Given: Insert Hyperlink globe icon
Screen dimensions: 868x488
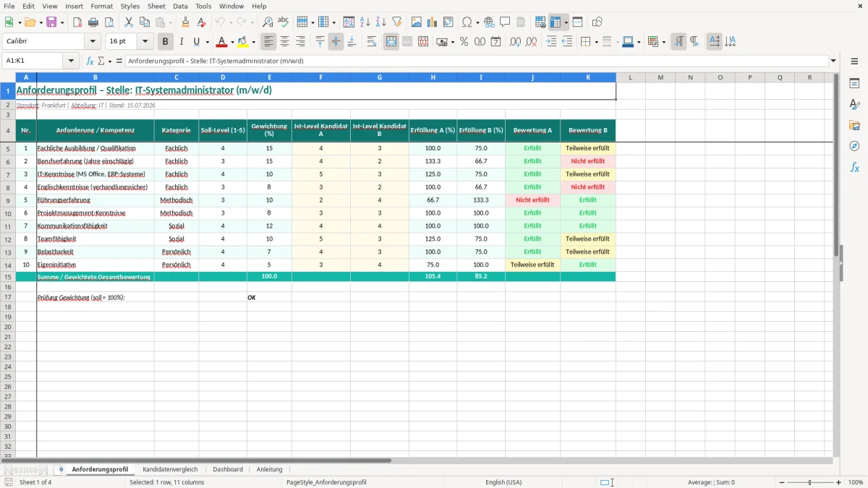Looking at the screenshot, I should [489, 22].
